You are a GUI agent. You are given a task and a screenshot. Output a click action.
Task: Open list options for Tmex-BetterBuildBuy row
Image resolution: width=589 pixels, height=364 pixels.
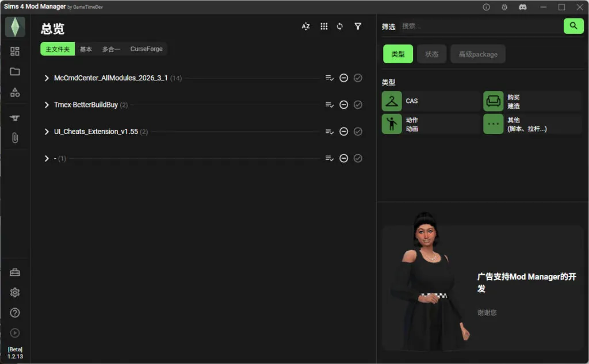click(x=330, y=105)
